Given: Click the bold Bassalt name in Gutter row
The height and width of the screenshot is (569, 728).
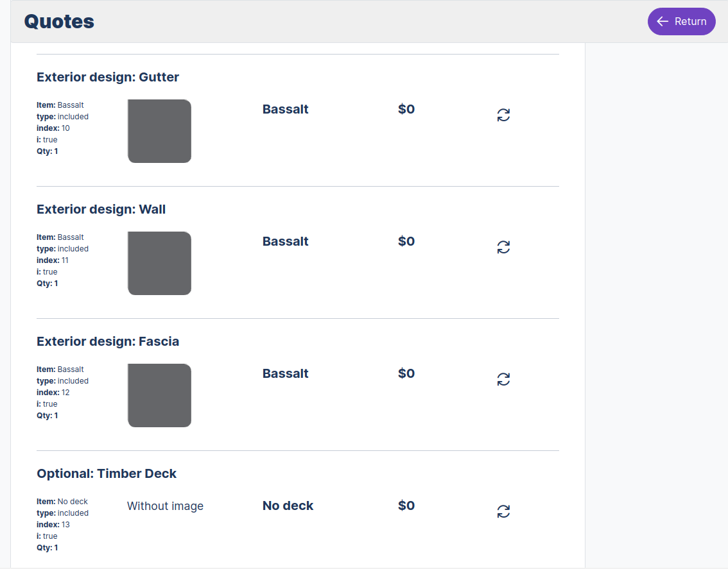Looking at the screenshot, I should click(285, 109).
